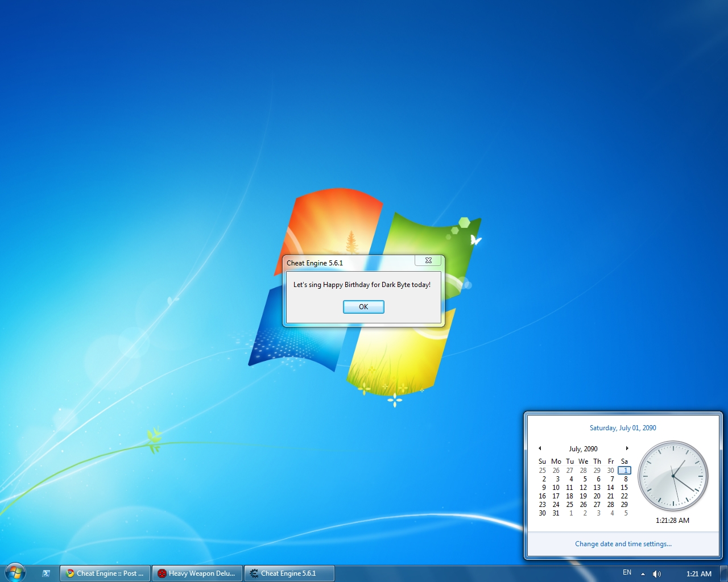
Task: Open Heavy Weapon Deluxe taskbar item
Action: (197, 573)
